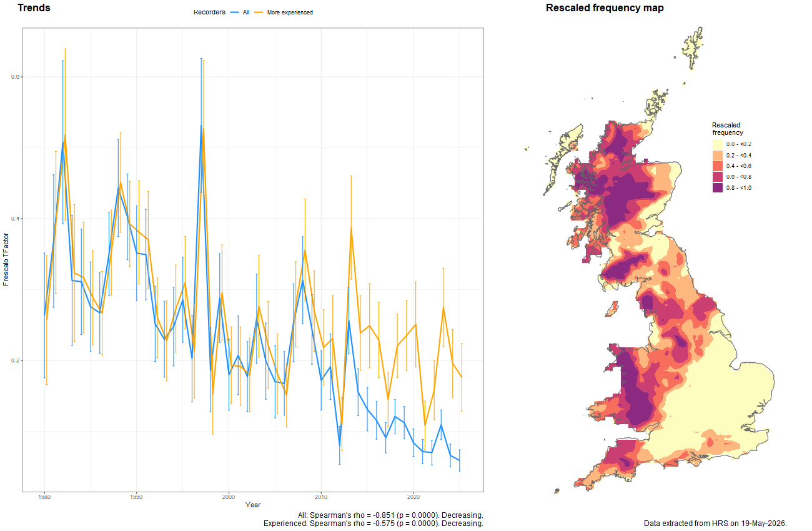Click the 1990 x-axis tick label

click(x=136, y=497)
